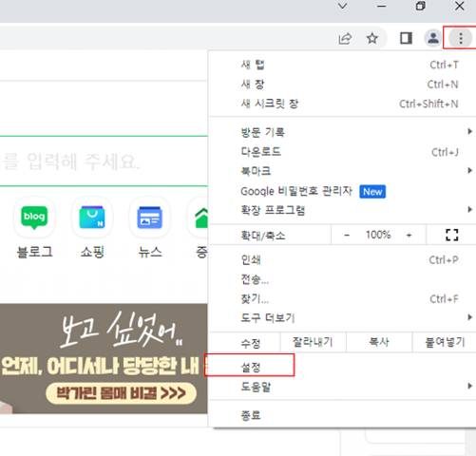Click the share page icon
The width and height of the screenshot is (476, 456).
345,39
